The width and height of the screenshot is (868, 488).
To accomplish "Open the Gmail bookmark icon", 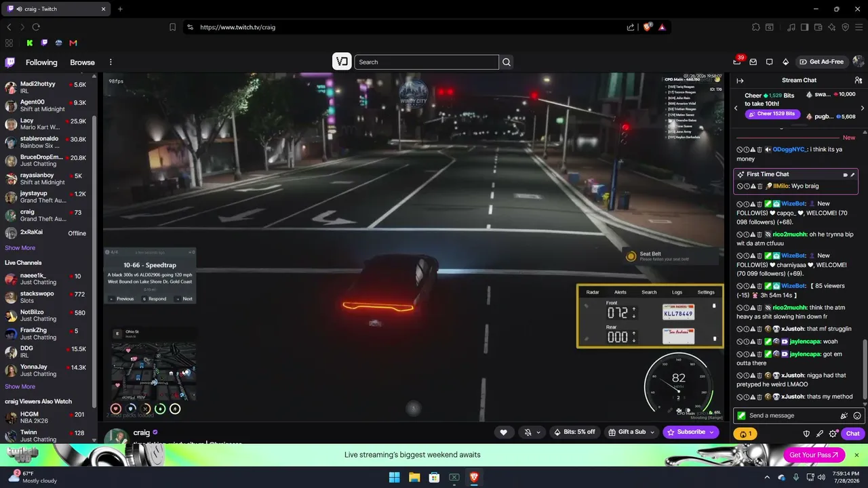I will (x=73, y=43).
